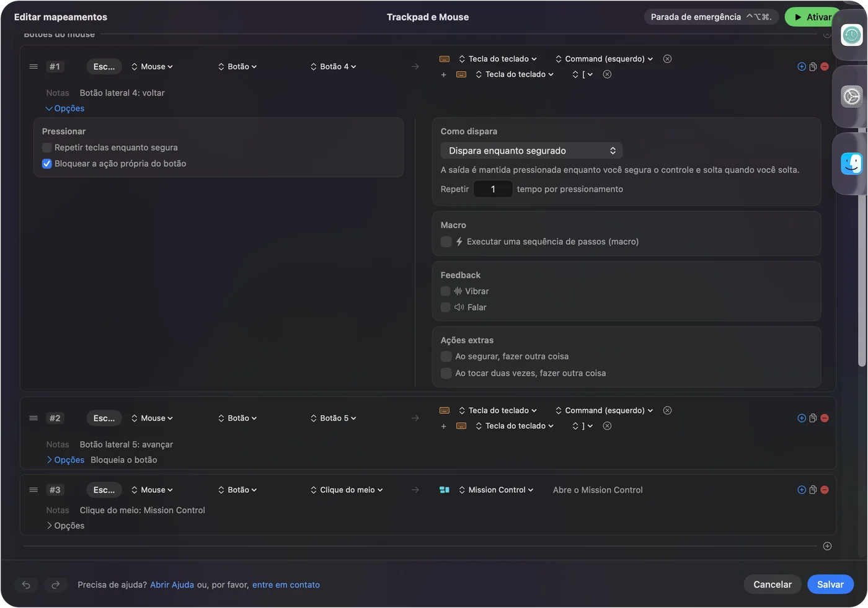The image size is (868, 608).
Task: Add a new mapping with bottom circled plus
Action: point(827,546)
